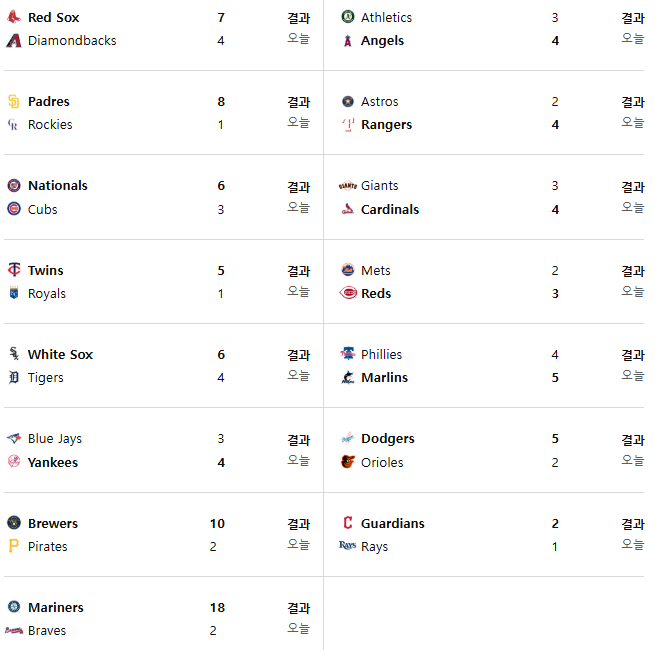Click the Orioles team logo
The height and width of the screenshot is (650, 657).
(x=348, y=461)
